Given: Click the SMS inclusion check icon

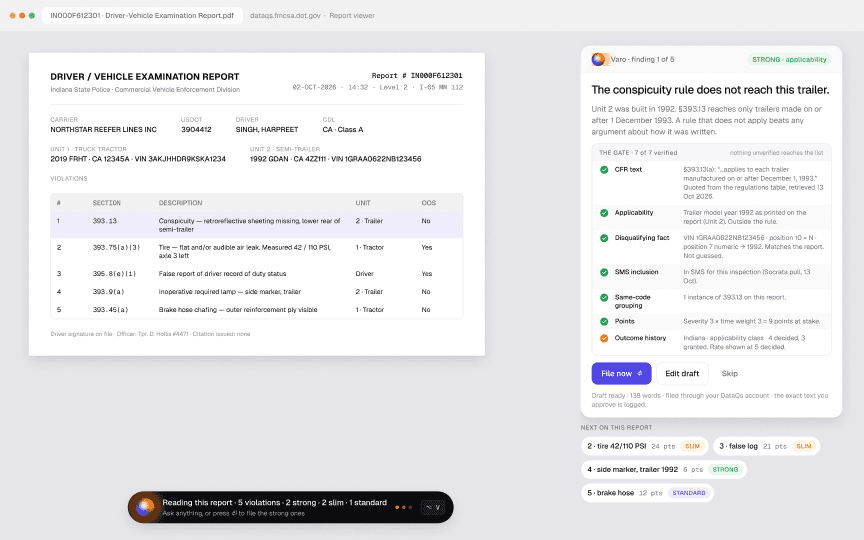Looking at the screenshot, I should point(604,272).
